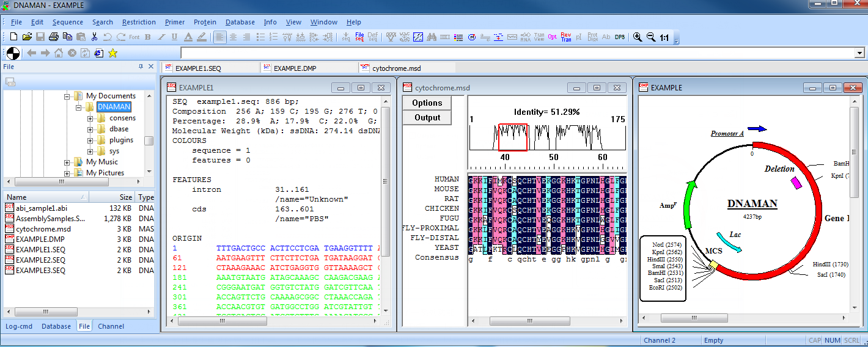Screen dimensions: 868x347
Task: Click the font color A icon
Action: coord(188,37)
